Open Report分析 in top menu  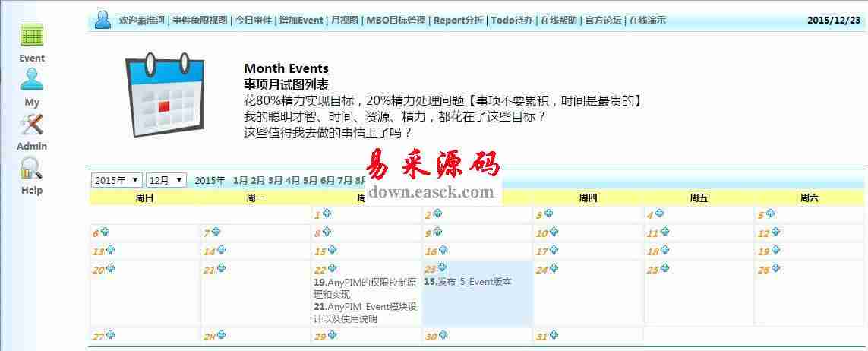459,21
